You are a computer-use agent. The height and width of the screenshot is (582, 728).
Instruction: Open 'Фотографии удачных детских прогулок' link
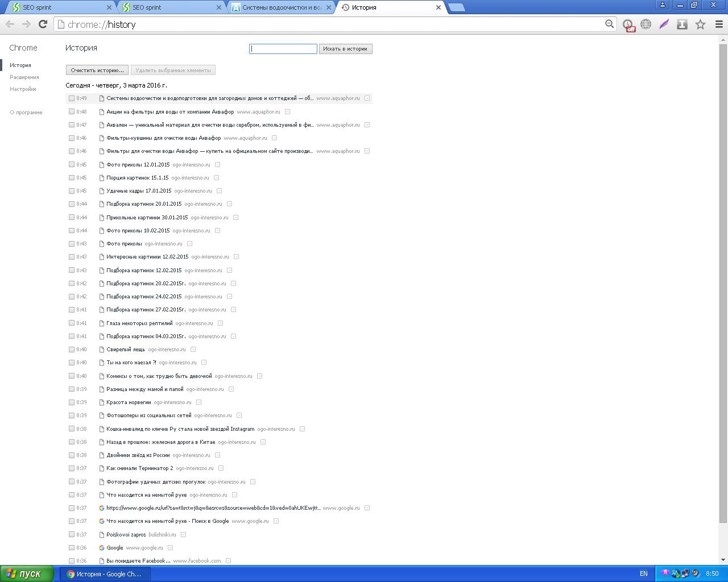(x=156, y=482)
